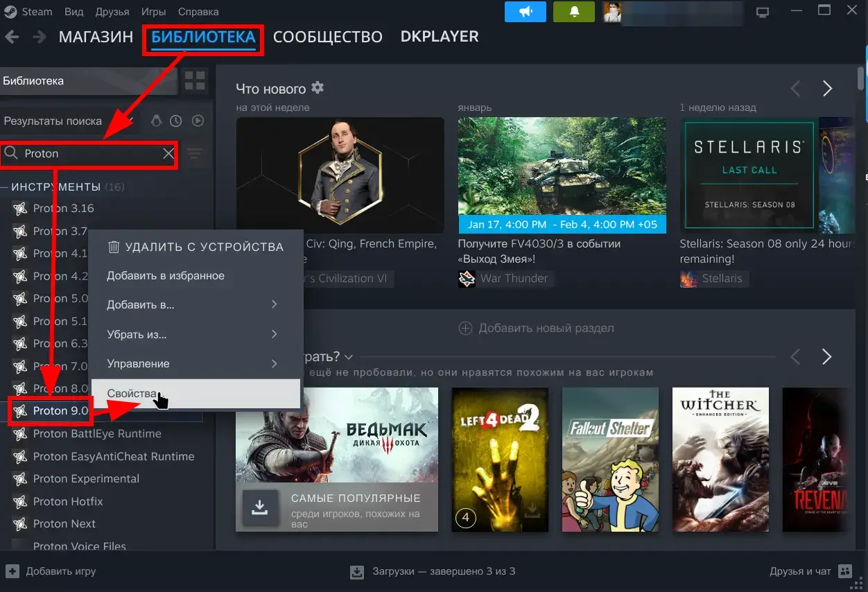
Task: Click the download icon on Ведьмак card
Action: pos(260,508)
